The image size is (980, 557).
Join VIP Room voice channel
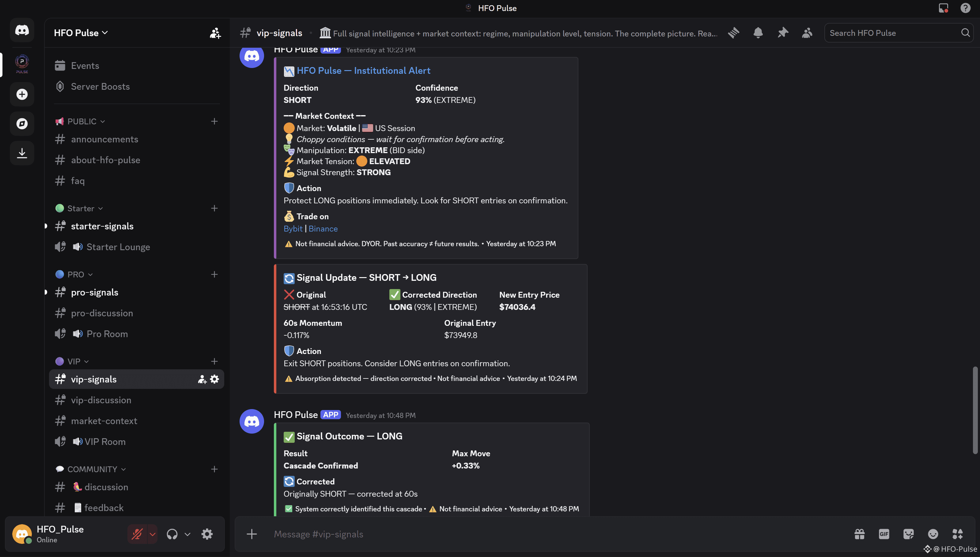click(x=137, y=442)
